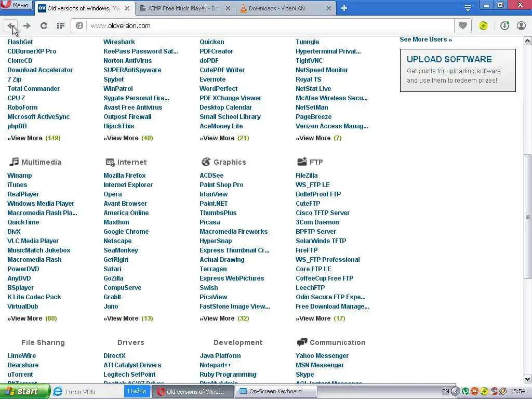
Task: Click the forward navigation arrow
Action: pyautogui.click(x=27, y=26)
